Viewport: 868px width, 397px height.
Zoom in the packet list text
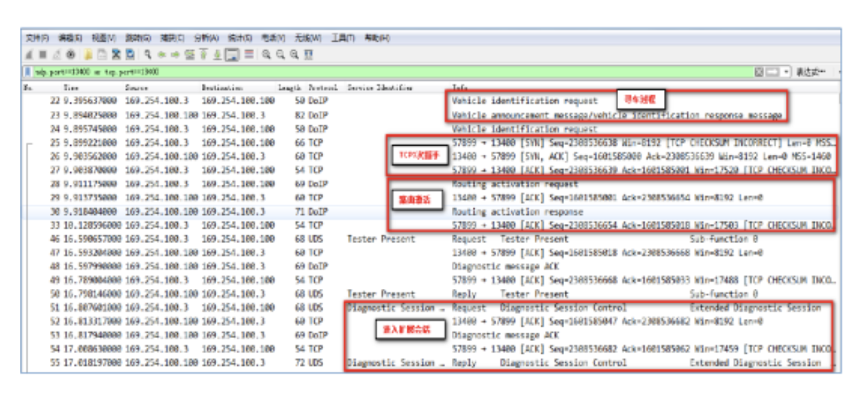coord(266,55)
